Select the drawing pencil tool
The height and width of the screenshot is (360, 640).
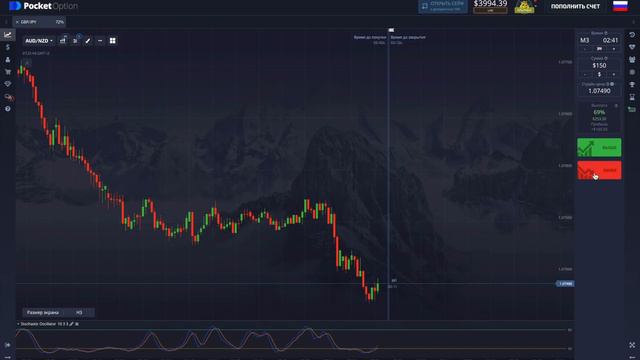point(88,41)
